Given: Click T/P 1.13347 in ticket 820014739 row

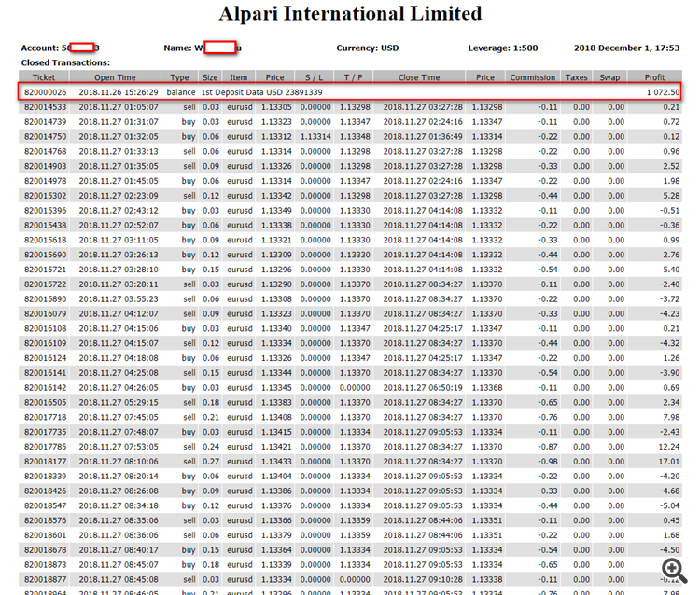Looking at the screenshot, I should point(355,122).
